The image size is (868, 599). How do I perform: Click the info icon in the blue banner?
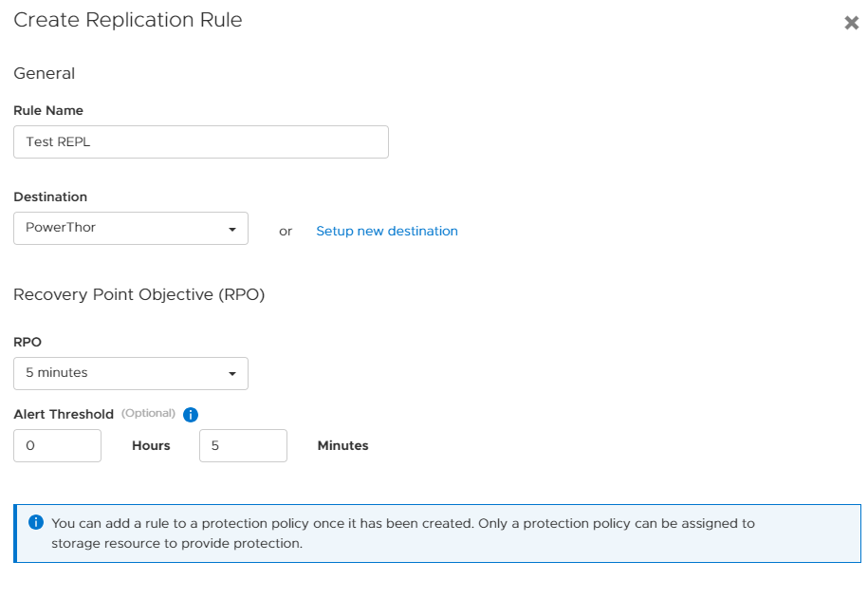coord(36,523)
